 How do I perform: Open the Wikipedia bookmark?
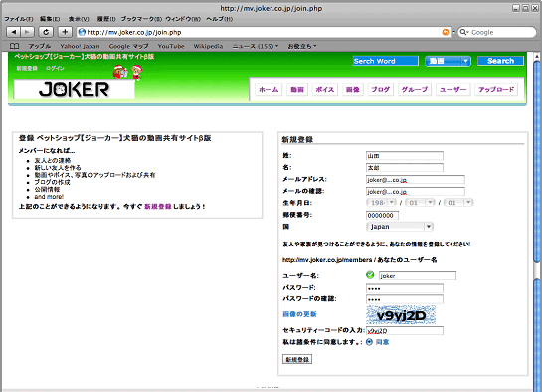[208, 46]
